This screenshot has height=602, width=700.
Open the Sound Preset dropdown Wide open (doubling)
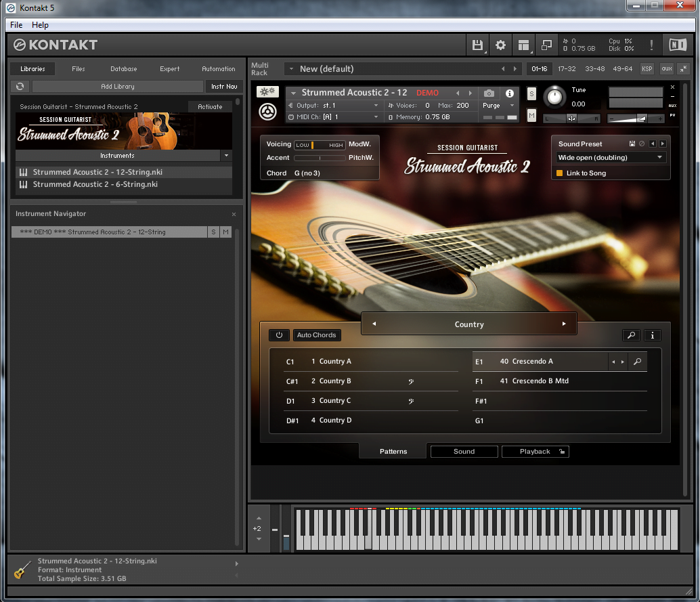point(611,158)
